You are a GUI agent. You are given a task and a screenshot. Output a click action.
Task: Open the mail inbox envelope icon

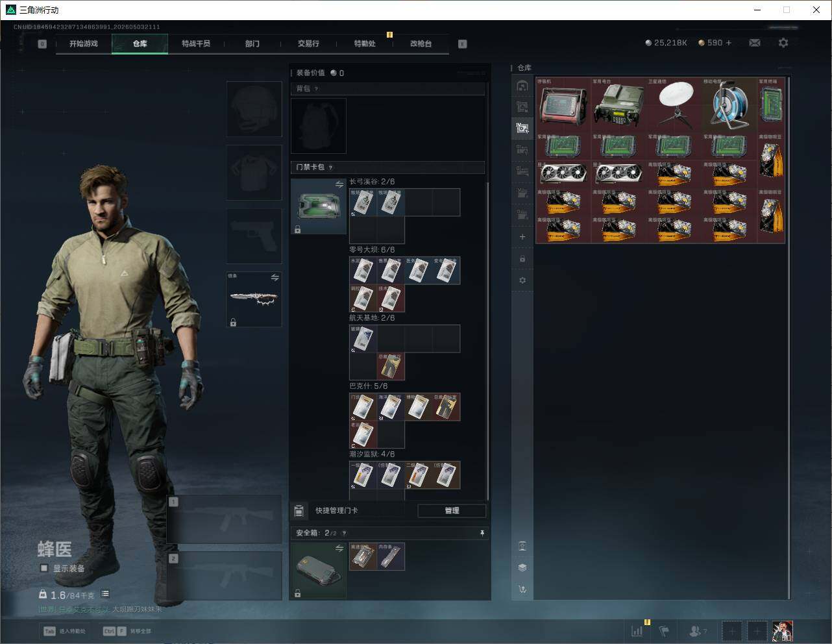[x=755, y=43]
